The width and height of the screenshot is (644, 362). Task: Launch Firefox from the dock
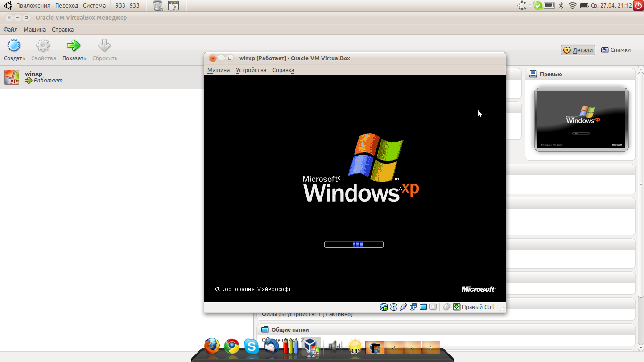pyautogui.click(x=212, y=346)
